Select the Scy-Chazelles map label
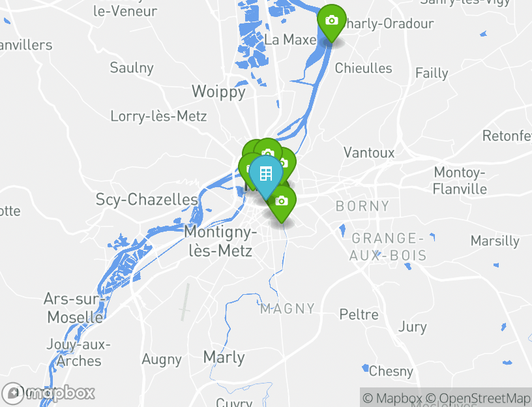This screenshot has height=407, width=532. coord(147,200)
